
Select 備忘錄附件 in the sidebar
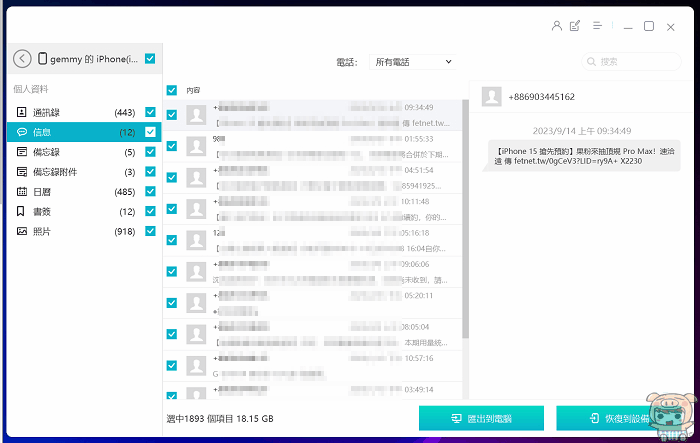84,171
